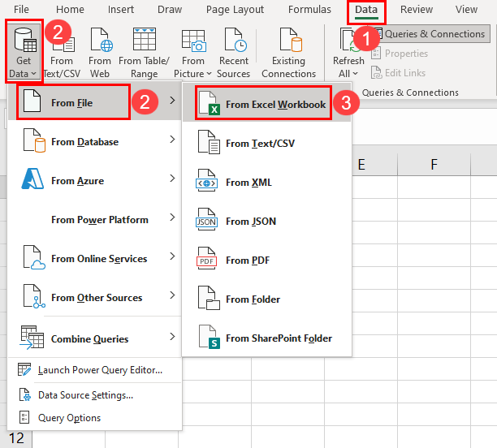
Task: Click the Excel workbook file icon
Action: [209, 102]
